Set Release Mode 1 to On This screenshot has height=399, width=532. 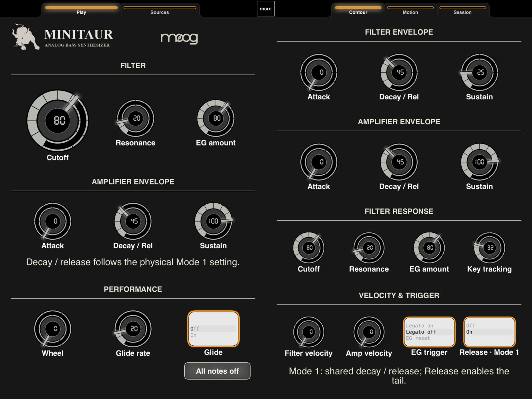[x=489, y=332]
